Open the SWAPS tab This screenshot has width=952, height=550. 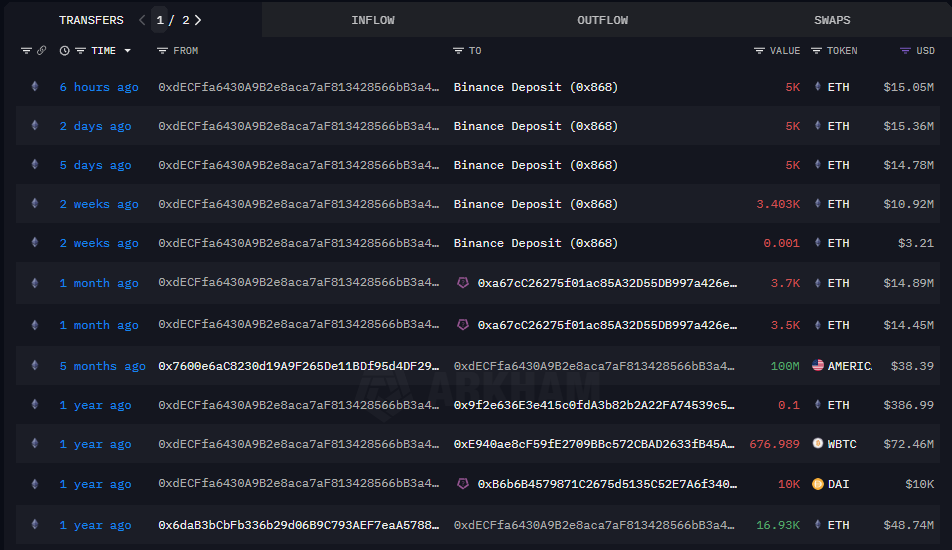[832, 20]
